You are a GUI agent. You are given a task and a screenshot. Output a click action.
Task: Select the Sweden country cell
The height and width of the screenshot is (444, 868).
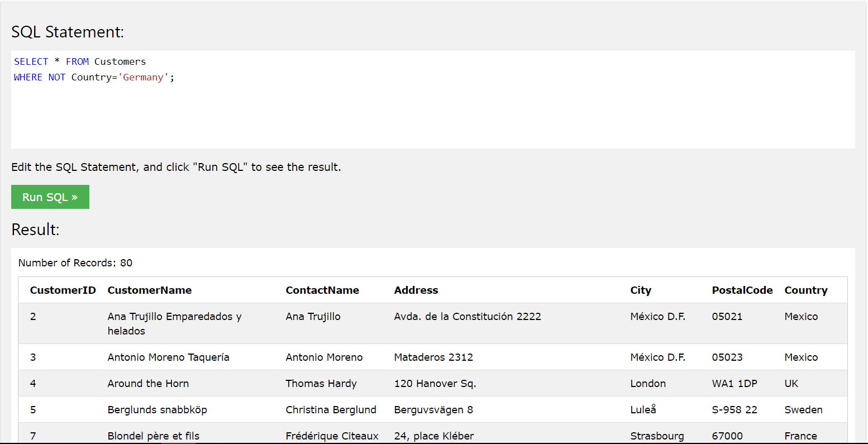point(803,409)
